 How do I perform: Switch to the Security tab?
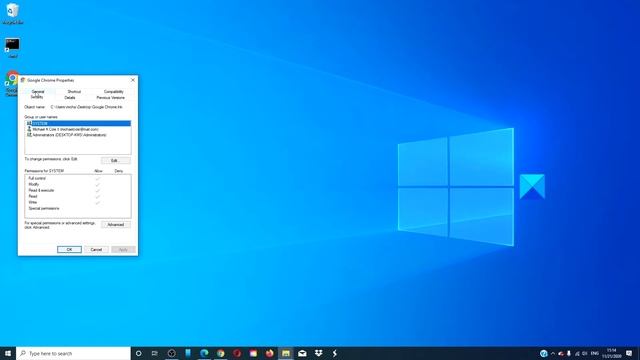(37, 97)
